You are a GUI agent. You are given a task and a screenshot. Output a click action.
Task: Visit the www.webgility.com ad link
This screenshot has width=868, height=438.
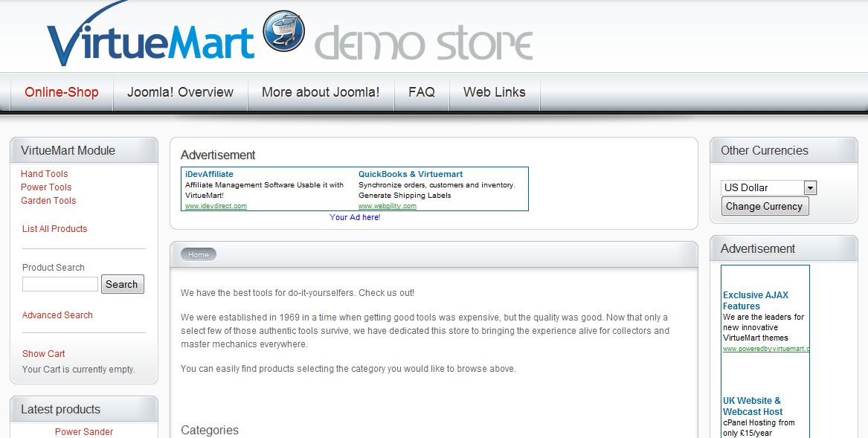coord(388,206)
